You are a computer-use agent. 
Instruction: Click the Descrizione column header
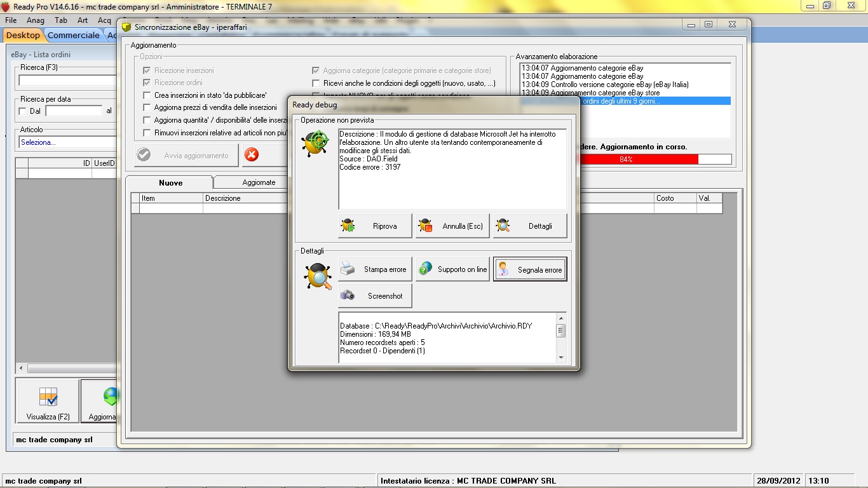tap(246, 198)
